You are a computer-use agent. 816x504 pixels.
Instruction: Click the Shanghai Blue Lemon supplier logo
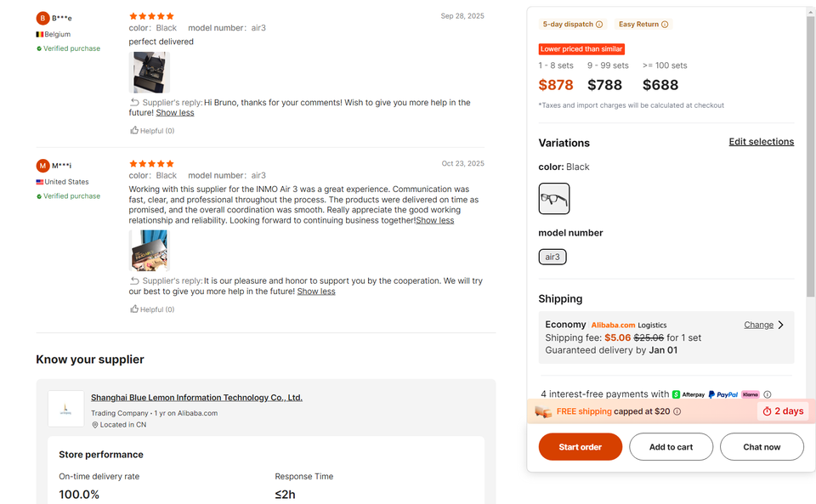click(x=66, y=409)
